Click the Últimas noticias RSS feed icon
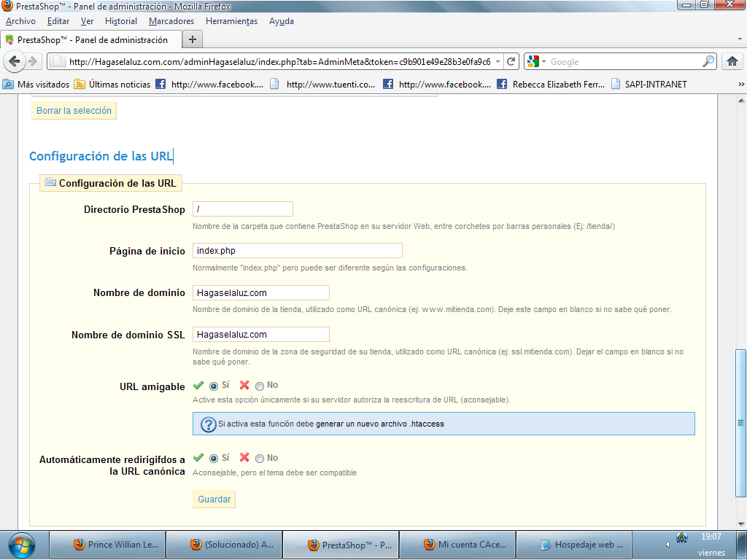The height and width of the screenshot is (560, 747). (x=80, y=85)
